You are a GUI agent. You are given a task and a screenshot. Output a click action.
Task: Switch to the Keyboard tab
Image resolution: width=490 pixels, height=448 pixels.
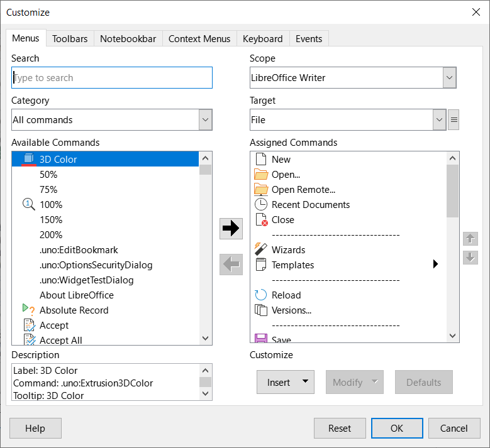(x=262, y=39)
